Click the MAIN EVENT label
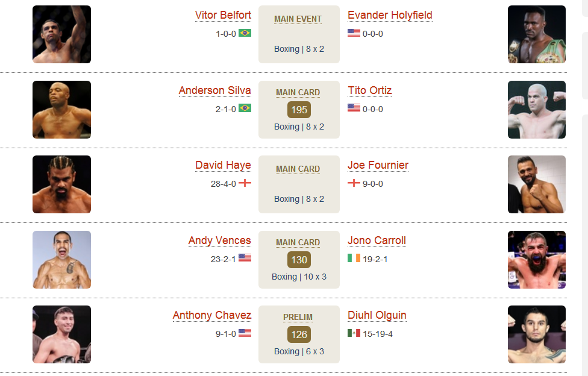The image size is (588, 376). click(x=298, y=19)
